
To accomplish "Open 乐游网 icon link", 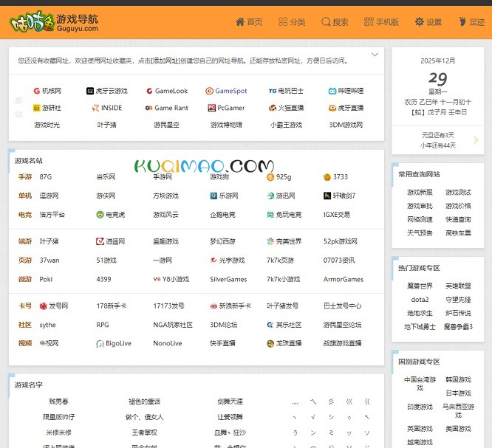I will tap(224, 196).
